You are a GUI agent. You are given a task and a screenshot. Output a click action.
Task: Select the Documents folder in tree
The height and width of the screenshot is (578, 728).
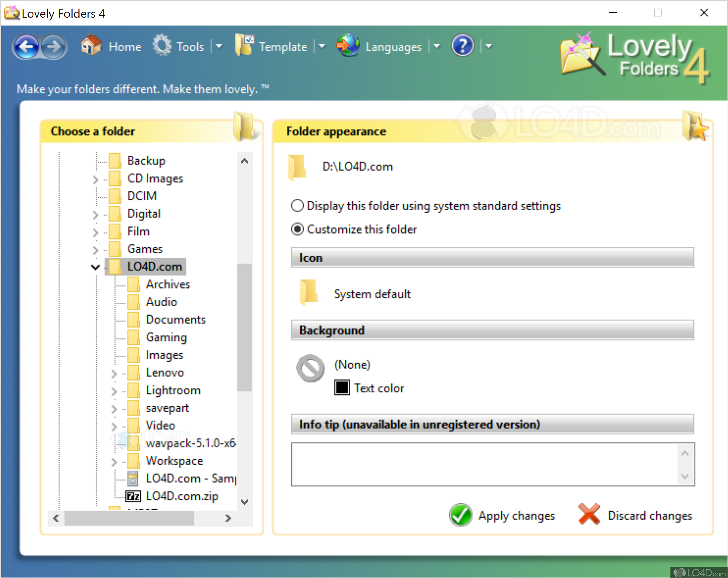175,320
